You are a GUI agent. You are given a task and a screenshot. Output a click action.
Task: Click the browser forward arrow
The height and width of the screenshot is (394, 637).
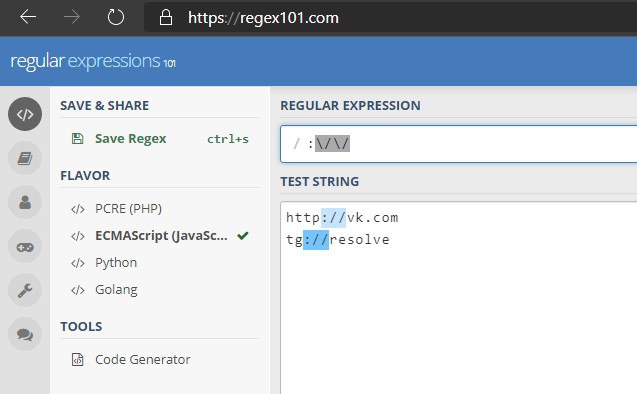coord(72,17)
